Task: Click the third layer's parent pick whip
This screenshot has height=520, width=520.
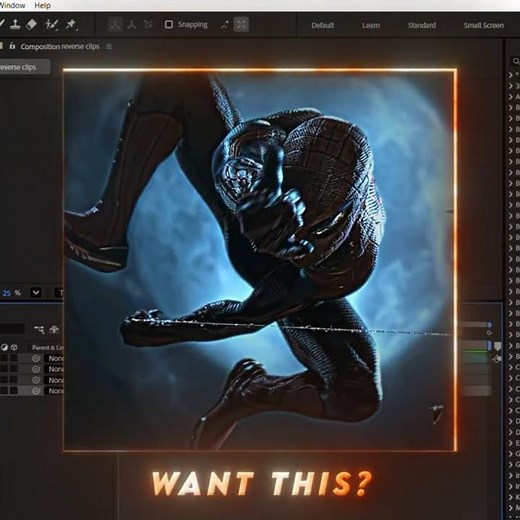Action: click(36, 380)
